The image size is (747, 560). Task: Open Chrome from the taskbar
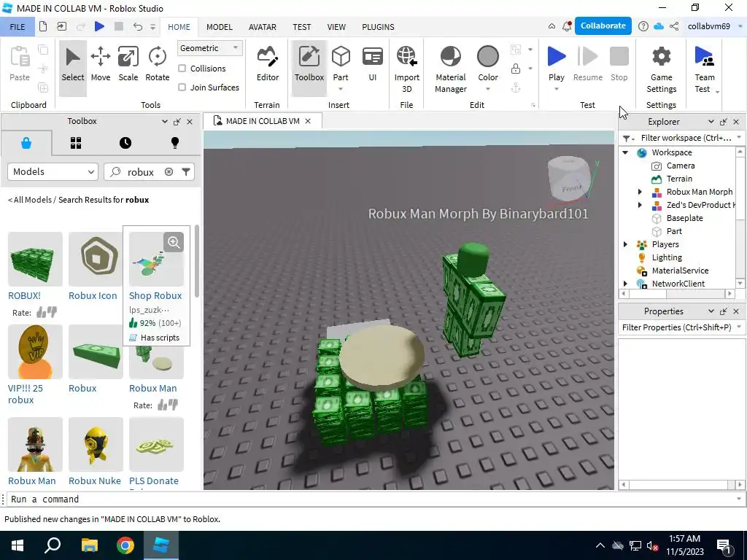pos(125,545)
